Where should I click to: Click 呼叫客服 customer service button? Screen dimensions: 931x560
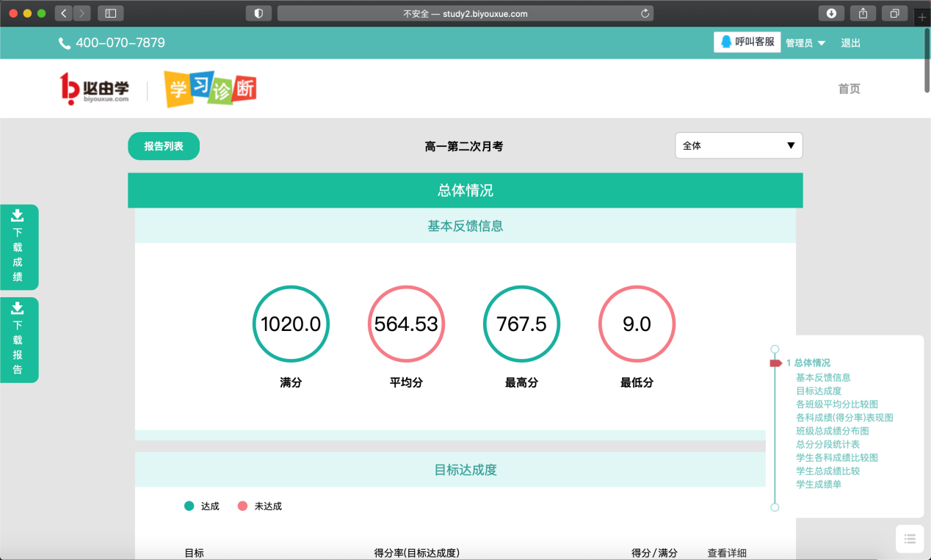[x=747, y=43]
